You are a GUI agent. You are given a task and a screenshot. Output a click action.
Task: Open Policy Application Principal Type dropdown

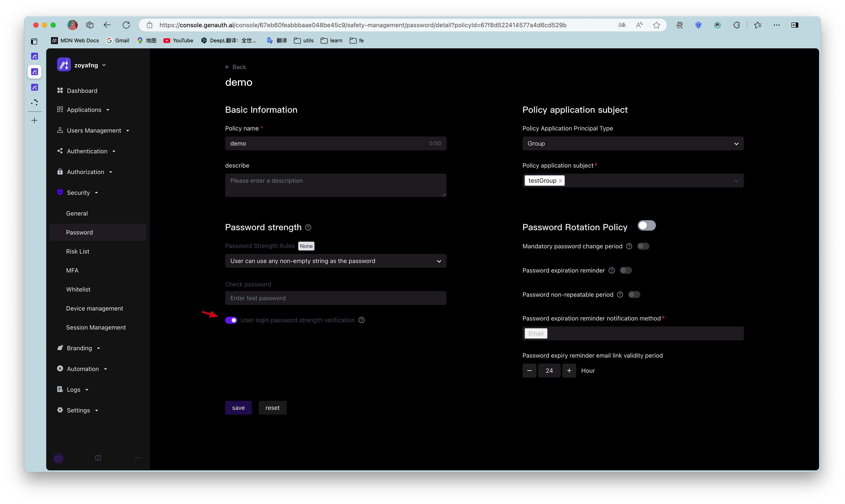633,143
